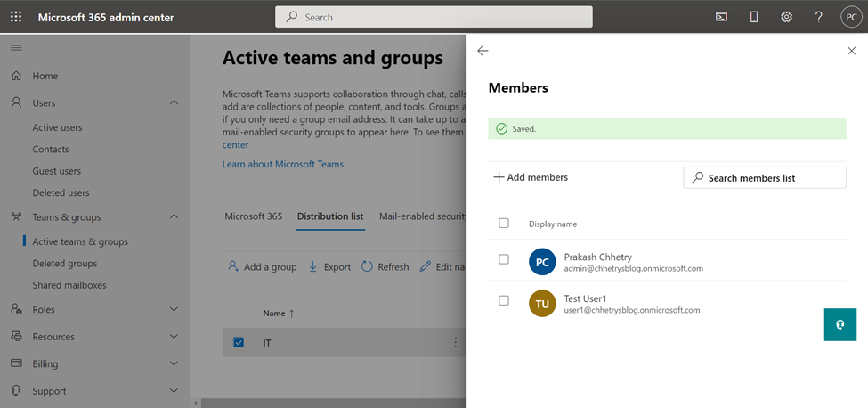
Task: Open Guest users in sidebar
Action: click(x=56, y=171)
